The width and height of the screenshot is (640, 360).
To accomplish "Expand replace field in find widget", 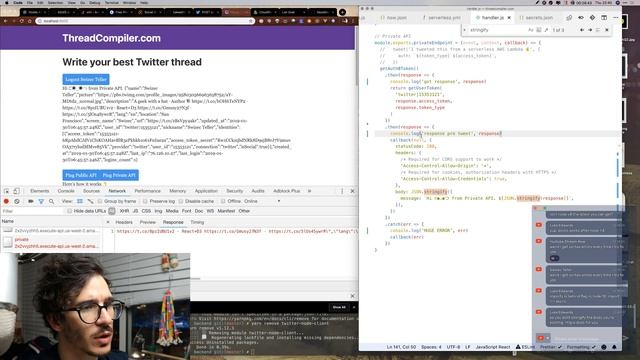I will [x=465, y=30].
